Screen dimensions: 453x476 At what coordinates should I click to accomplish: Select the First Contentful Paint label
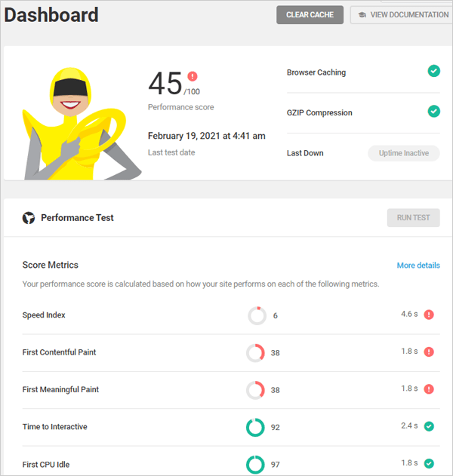coord(59,352)
